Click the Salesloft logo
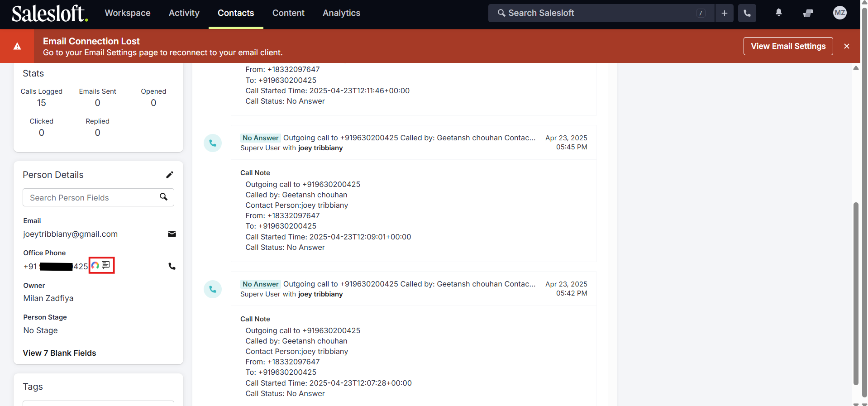Viewport: 868px width, 406px height. [x=50, y=14]
